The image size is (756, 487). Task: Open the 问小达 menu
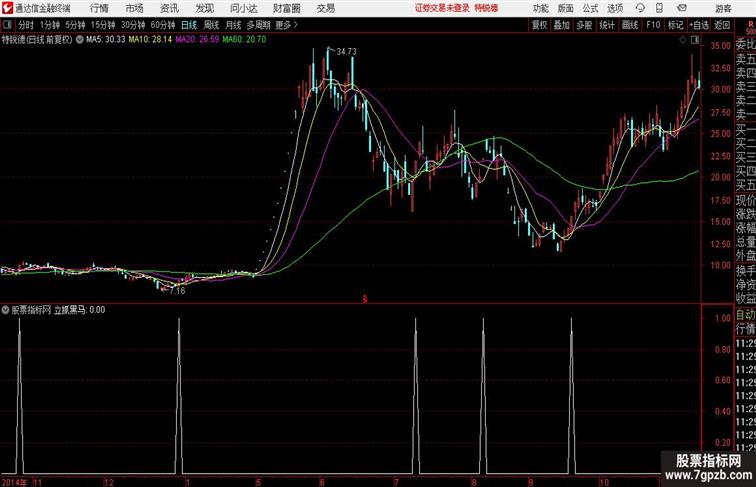pos(243,8)
